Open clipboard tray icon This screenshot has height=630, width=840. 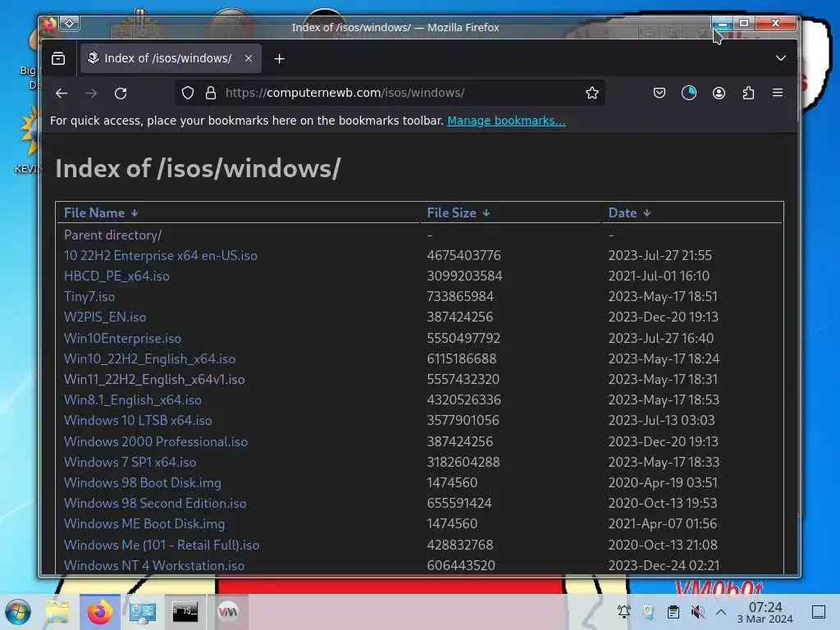tap(673, 612)
